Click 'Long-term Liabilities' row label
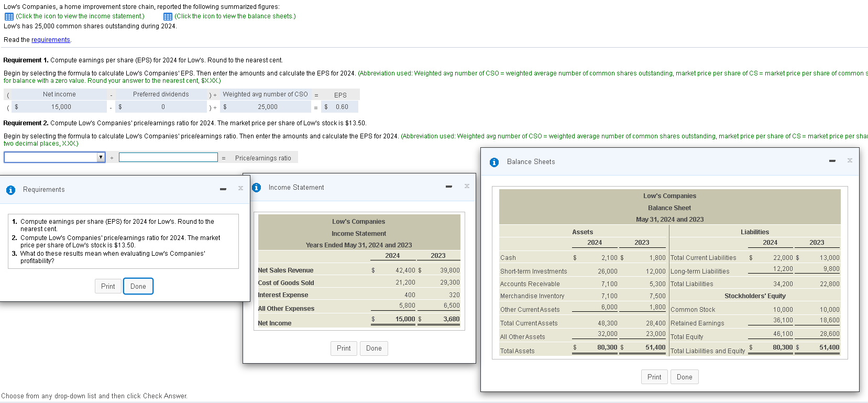 (x=700, y=271)
